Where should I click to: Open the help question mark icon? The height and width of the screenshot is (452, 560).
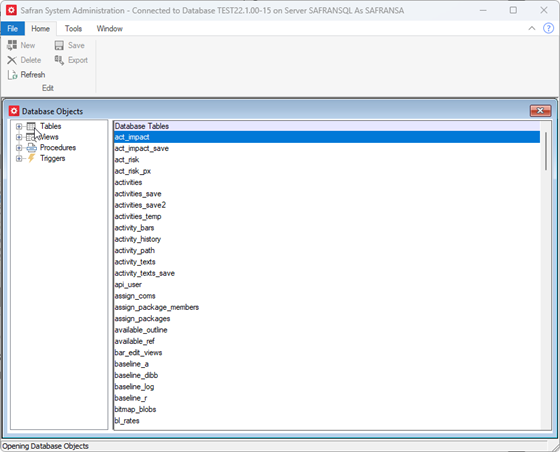tap(548, 28)
